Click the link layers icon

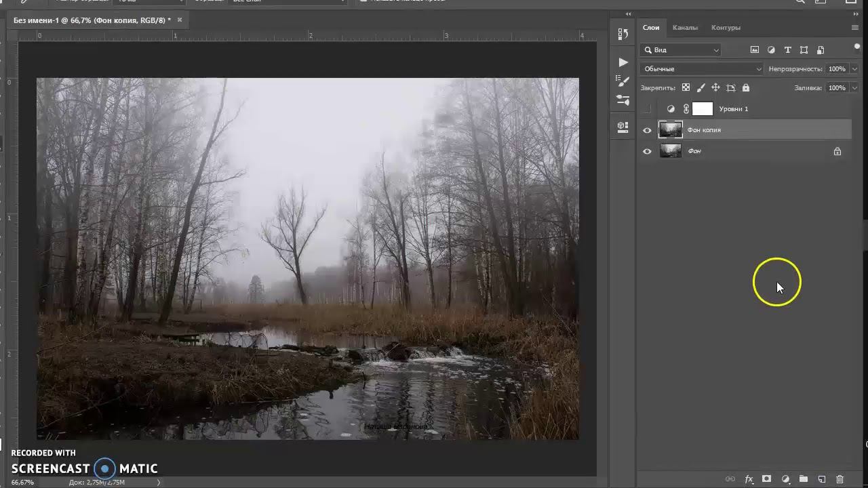click(730, 479)
